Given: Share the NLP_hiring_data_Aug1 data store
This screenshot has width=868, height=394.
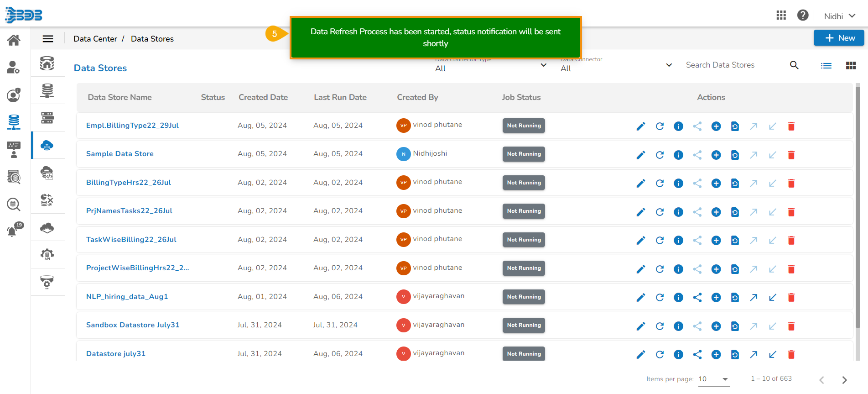Looking at the screenshot, I should [697, 298].
